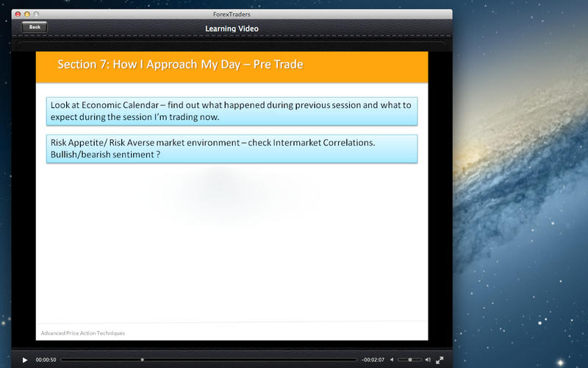Click the ForexTraders window title bar
This screenshot has height=368, width=588.
click(x=232, y=14)
